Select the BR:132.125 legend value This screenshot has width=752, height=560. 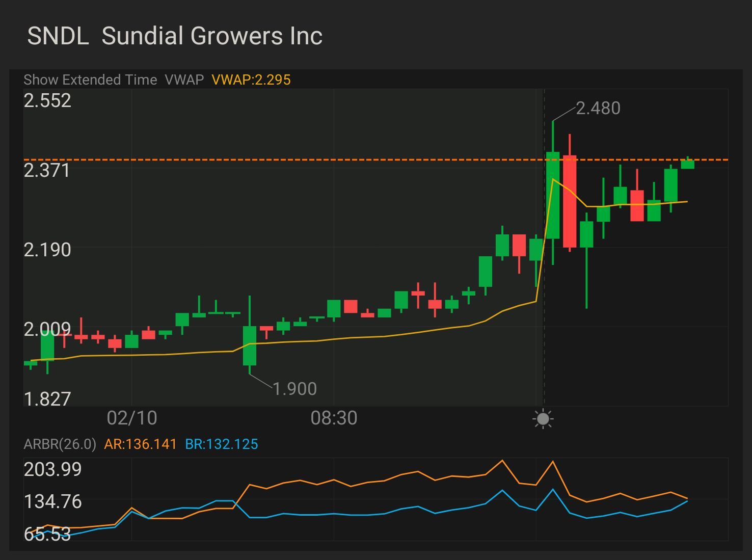pos(221,444)
